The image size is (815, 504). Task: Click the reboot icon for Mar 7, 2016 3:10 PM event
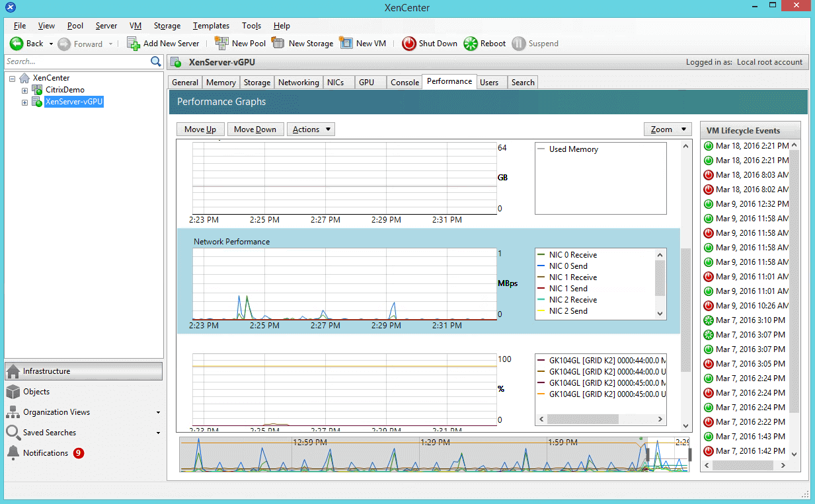(708, 320)
